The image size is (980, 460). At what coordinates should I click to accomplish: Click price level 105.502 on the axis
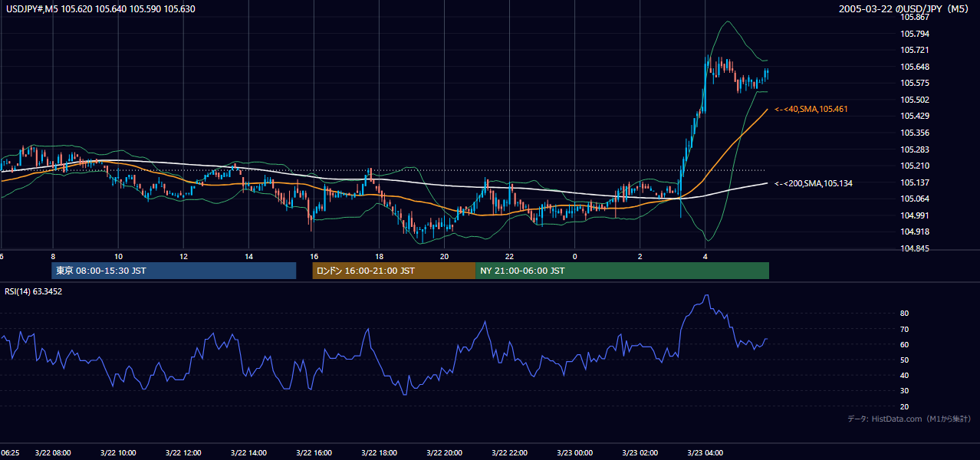[913, 100]
